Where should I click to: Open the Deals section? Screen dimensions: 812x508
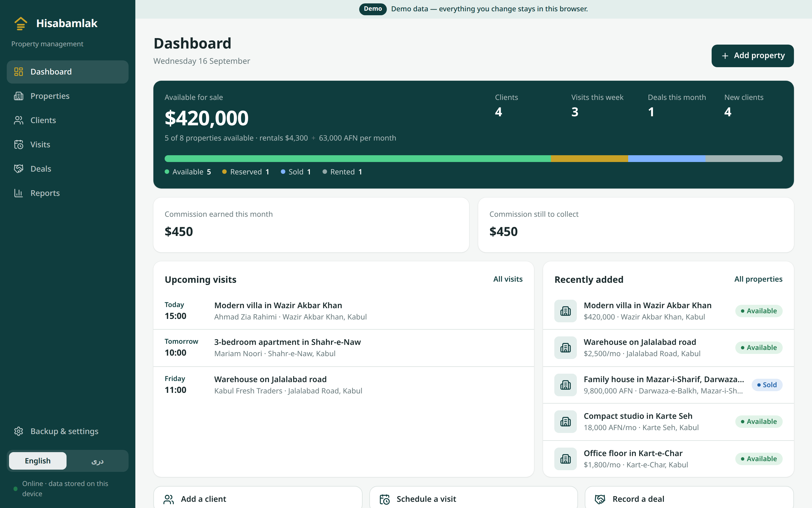[x=67, y=169]
